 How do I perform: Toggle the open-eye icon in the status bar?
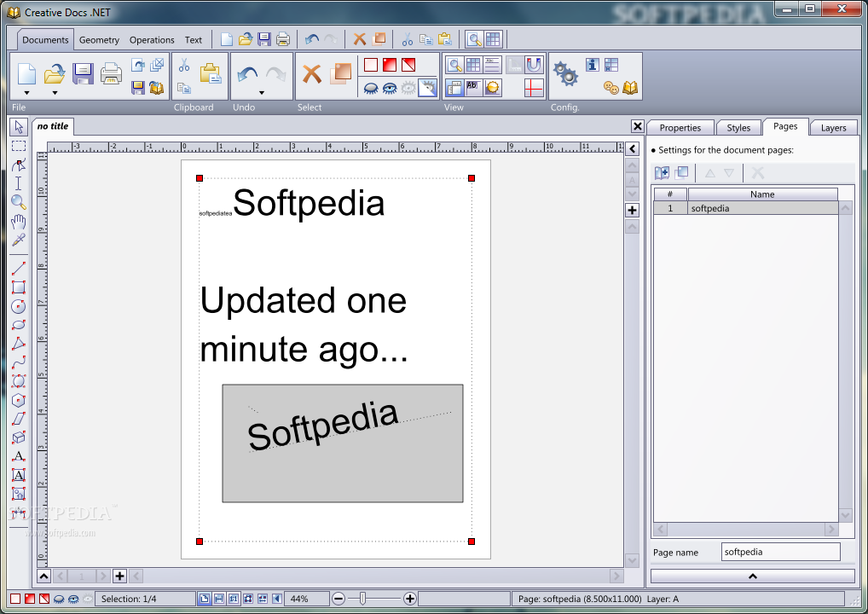pos(73,599)
